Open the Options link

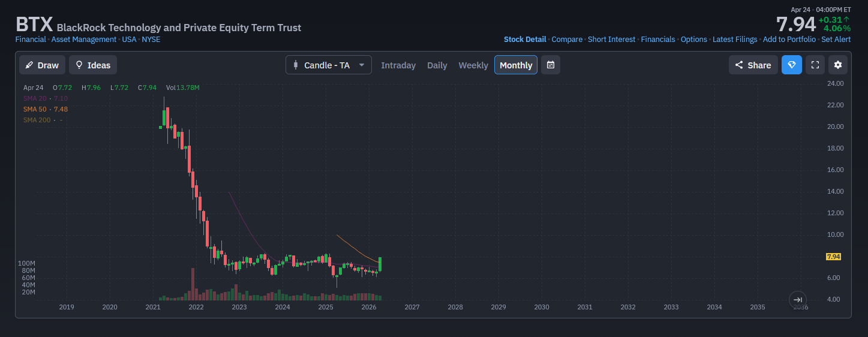click(x=694, y=40)
